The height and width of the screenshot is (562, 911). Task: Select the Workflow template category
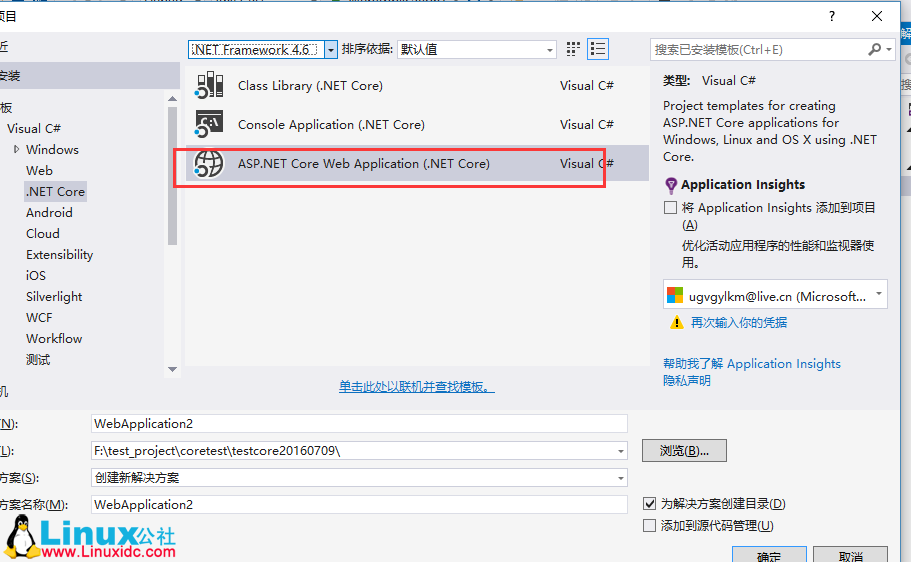pyautogui.click(x=54, y=338)
